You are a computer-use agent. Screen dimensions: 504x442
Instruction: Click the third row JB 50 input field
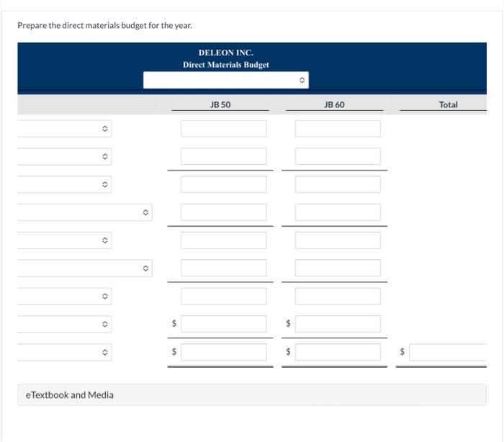[224, 184]
